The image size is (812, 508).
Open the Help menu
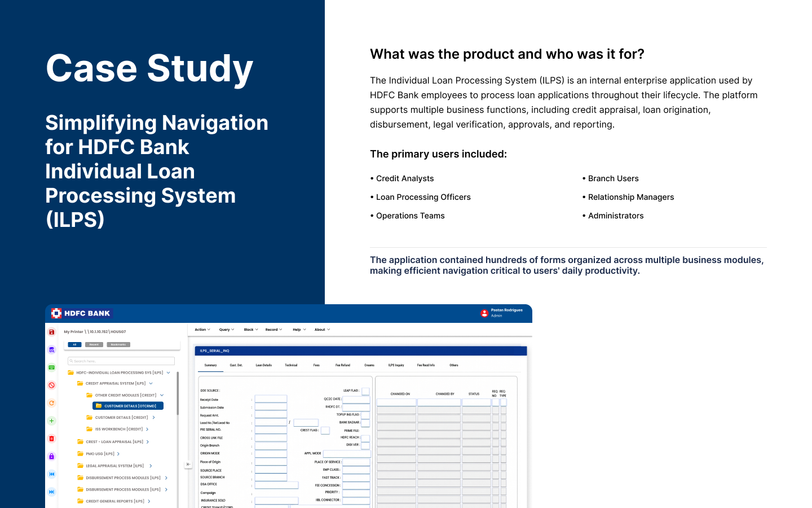299,330
